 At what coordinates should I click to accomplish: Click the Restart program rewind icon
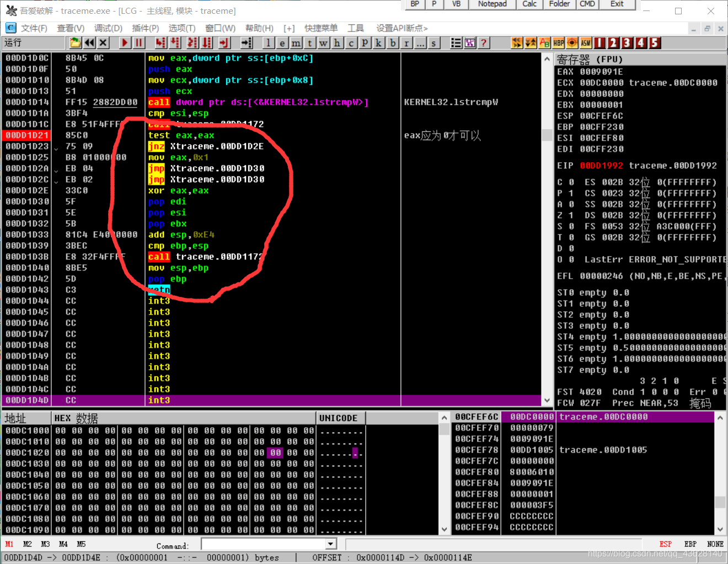click(89, 43)
